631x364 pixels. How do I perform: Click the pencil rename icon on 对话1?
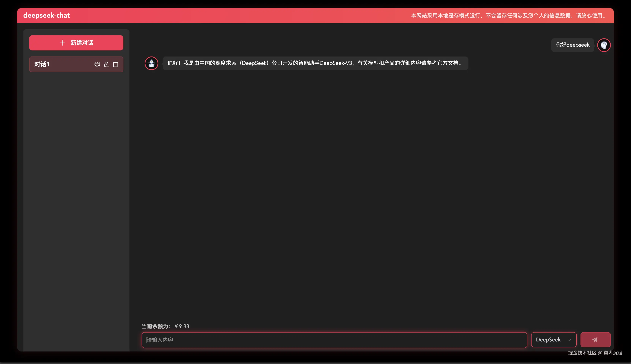pos(106,64)
